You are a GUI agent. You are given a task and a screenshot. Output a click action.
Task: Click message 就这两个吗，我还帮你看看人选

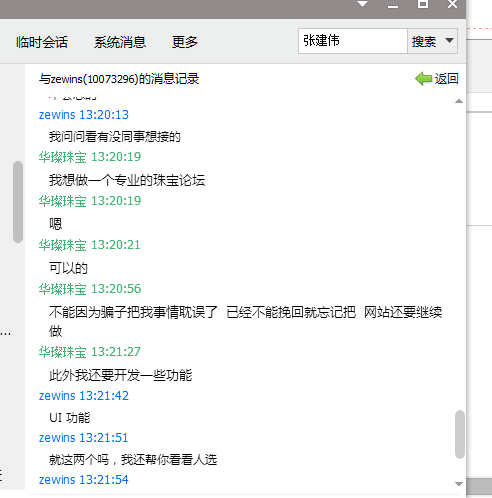click(x=133, y=460)
